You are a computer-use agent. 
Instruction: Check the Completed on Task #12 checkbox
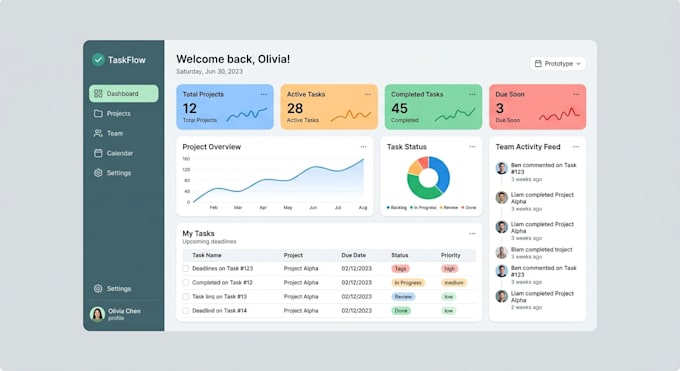pos(186,282)
